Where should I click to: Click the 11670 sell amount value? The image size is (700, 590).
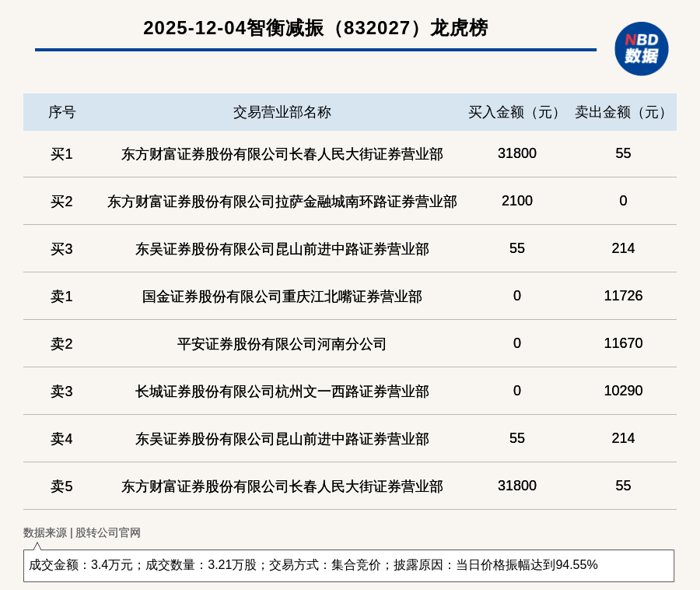(623, 343)
